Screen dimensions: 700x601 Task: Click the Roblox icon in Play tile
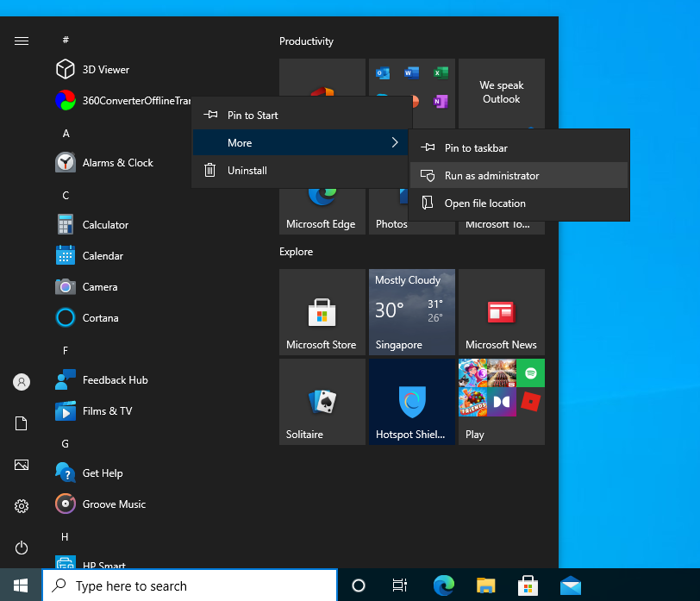(x=531, y=402)
